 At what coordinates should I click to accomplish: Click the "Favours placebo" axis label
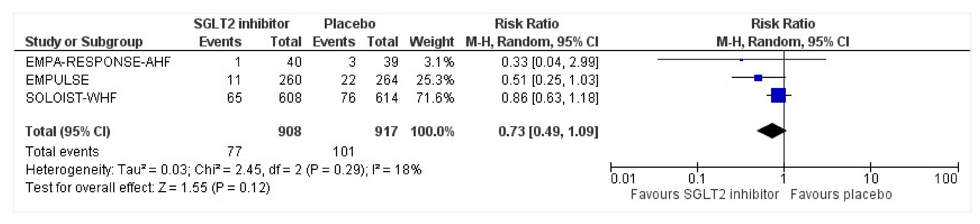tap(841, 194)
